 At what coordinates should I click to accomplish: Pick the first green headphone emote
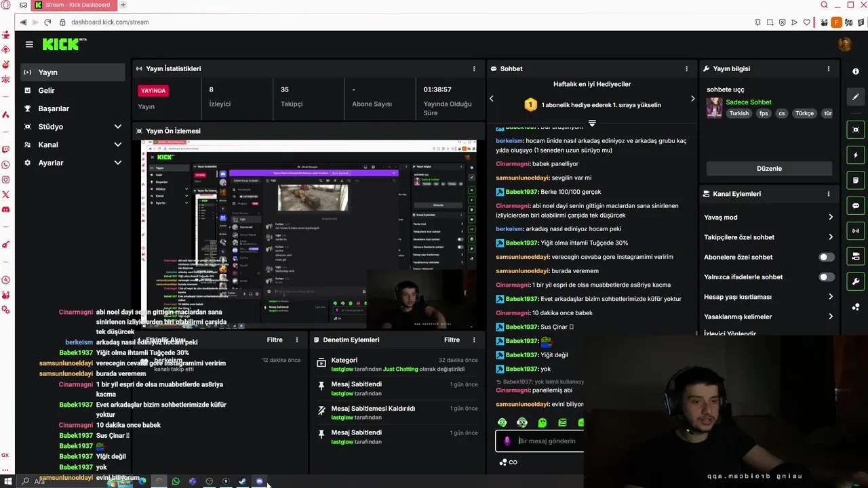[x=502, y=422]
